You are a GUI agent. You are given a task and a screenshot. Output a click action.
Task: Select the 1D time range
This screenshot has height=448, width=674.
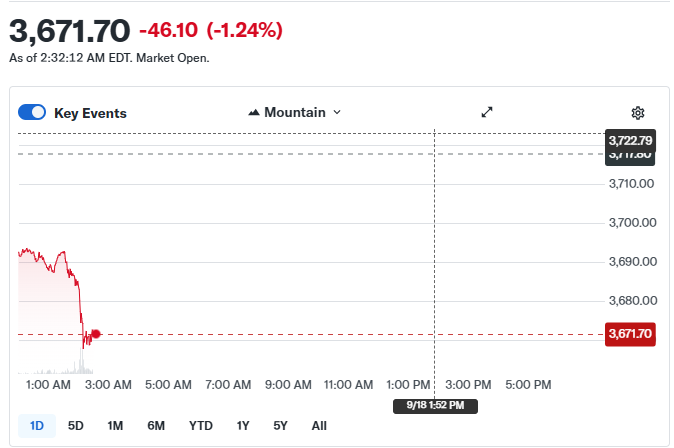coord(37,426)
